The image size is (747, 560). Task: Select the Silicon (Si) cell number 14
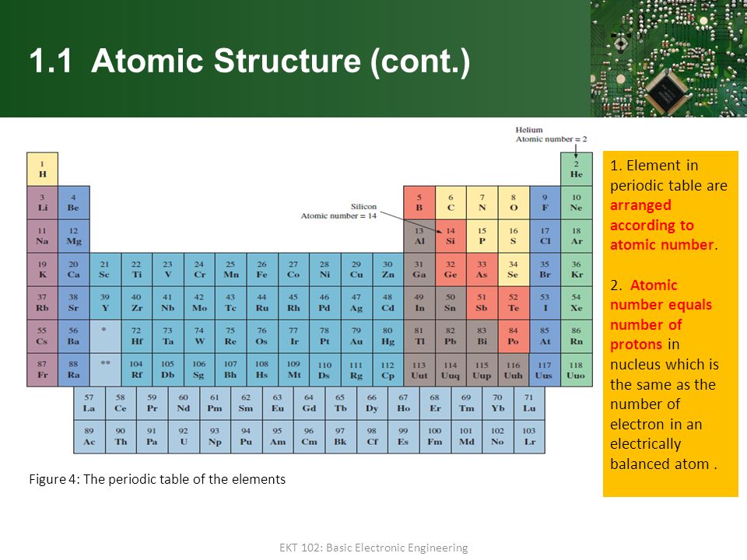tap(451, 236)
